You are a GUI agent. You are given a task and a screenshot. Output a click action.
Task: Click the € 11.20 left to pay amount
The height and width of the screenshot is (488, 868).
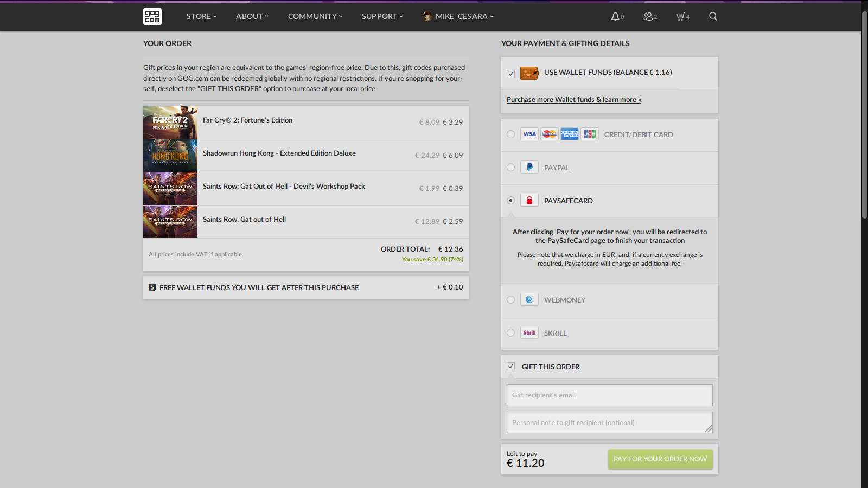526,464
